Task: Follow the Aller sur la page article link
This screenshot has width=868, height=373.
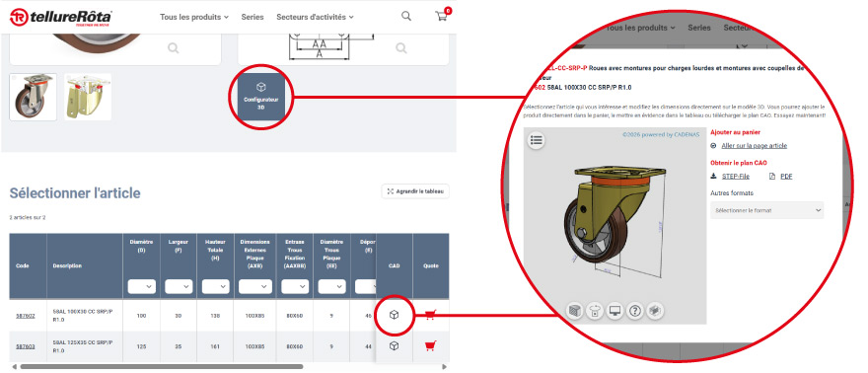Action: pos(754,145)
